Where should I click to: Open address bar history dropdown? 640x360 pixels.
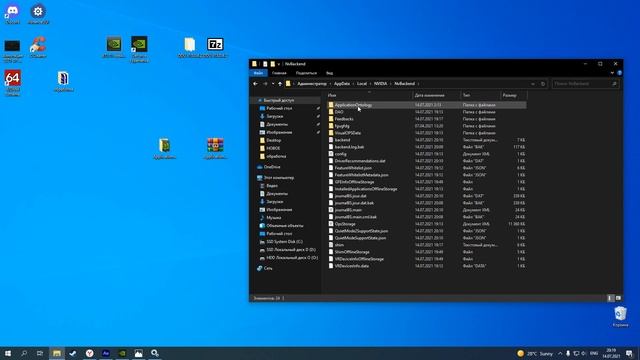pos(533,84)
